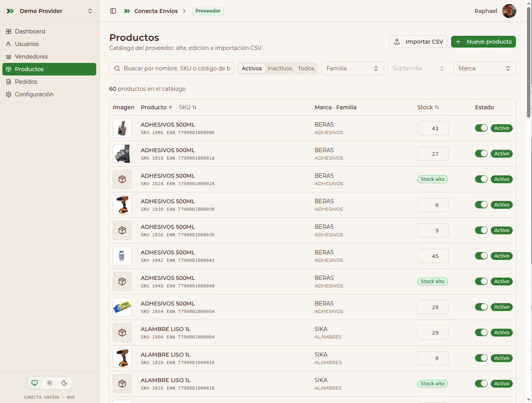
Task: Click the Pedidos document icon
Action: [x=9, y=82]
